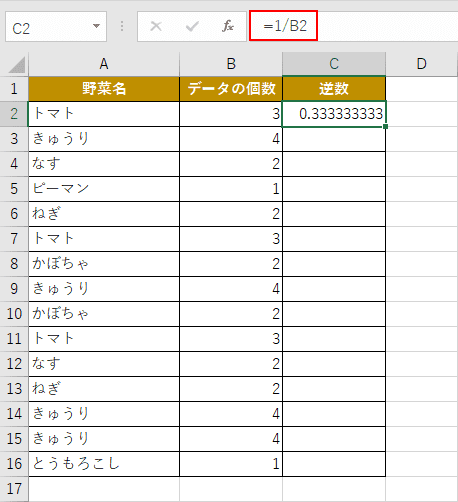The image size is (458, 502).
Task: Select the ねぎ cell in row 13
Action: point(104,389)
